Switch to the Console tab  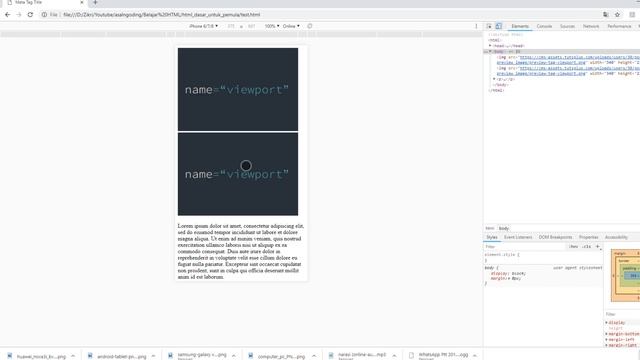click(544, 26)
